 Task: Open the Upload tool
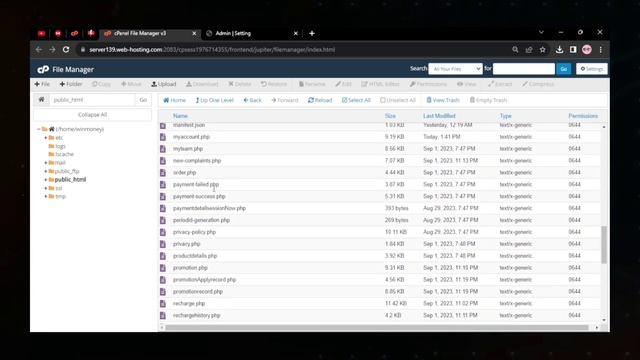coord(164,84)
